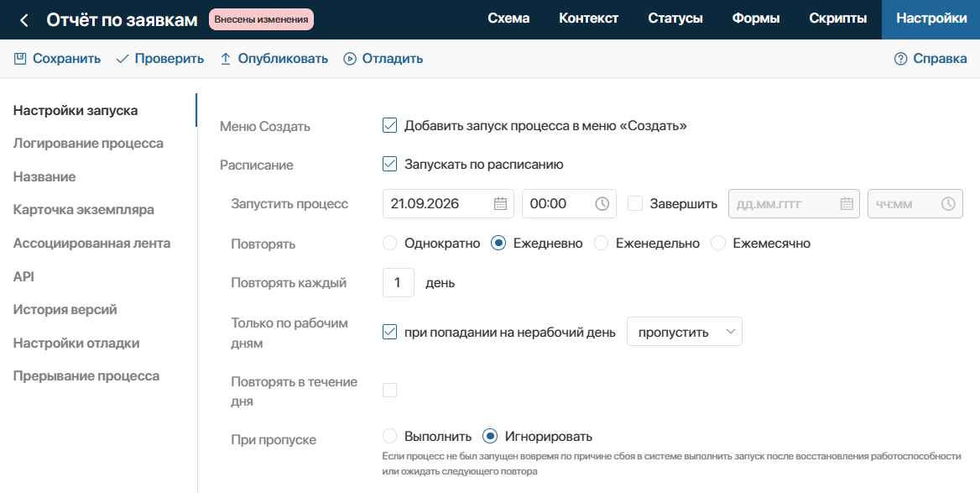
Task: Click the Сохранить button
Action: click(58, 59)
